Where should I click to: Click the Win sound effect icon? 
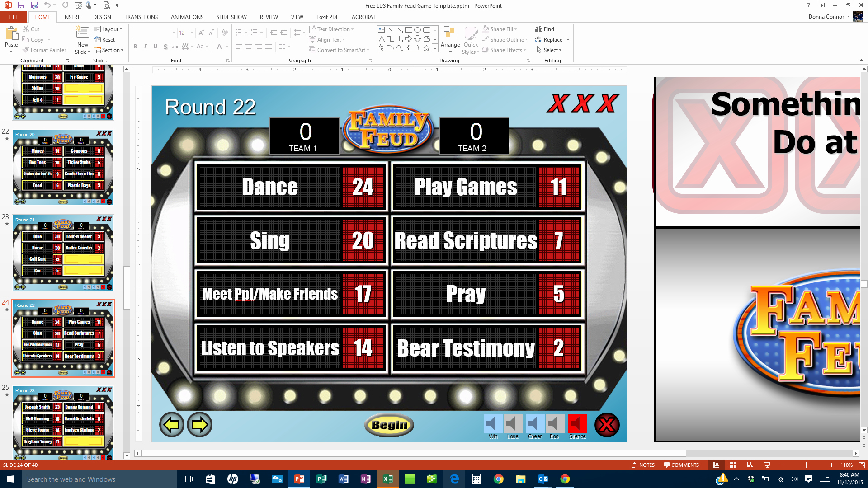[x=491, y=423]
